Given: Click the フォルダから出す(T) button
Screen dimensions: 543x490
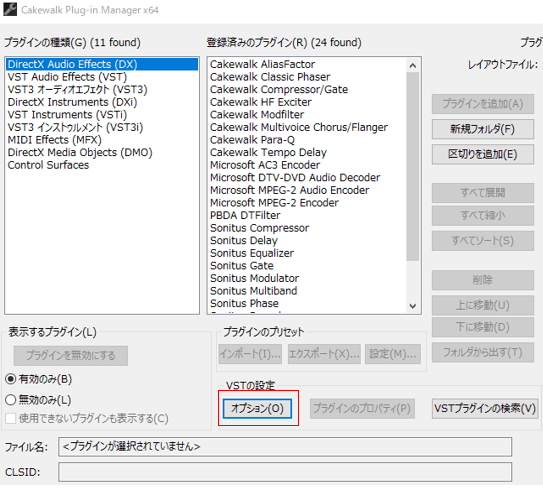Looking at the screenshot, I should [x=482, y=353].
